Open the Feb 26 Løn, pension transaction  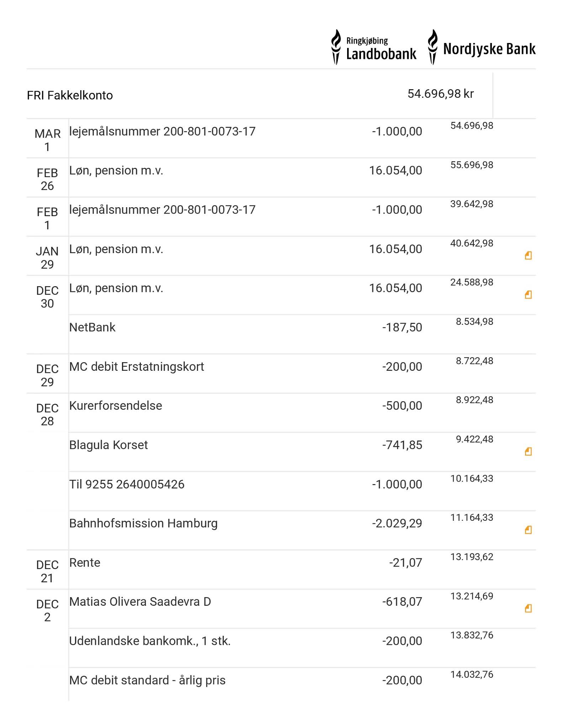pos(116,171)
